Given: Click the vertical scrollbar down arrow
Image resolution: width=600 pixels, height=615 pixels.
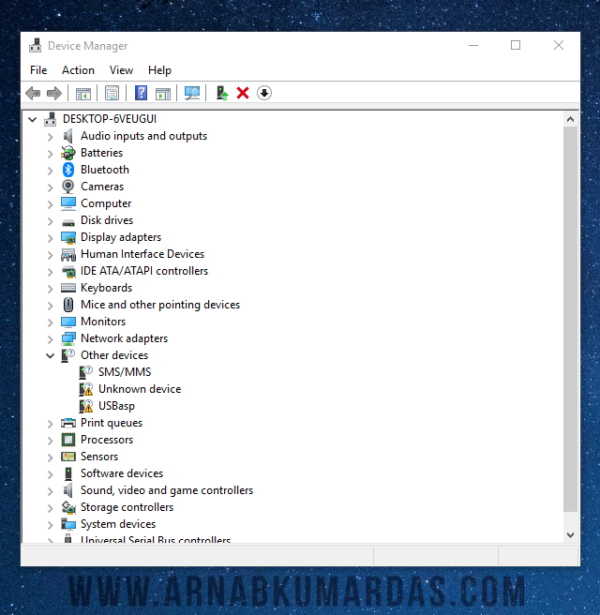Looking at the screenshot, I should click(571, 535).
